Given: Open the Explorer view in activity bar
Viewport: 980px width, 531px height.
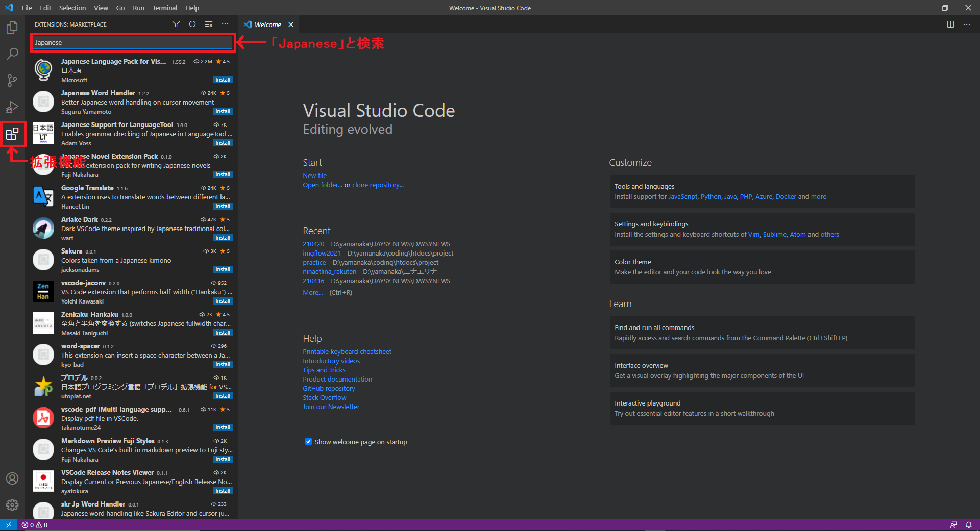Looking at the screenshot, I should coord(12,28).
